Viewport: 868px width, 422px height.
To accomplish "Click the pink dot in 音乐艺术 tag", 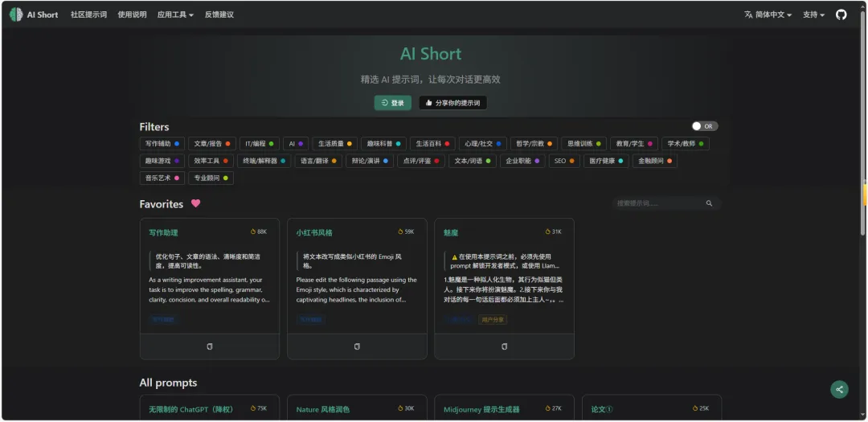I will [x=177, y=178].
